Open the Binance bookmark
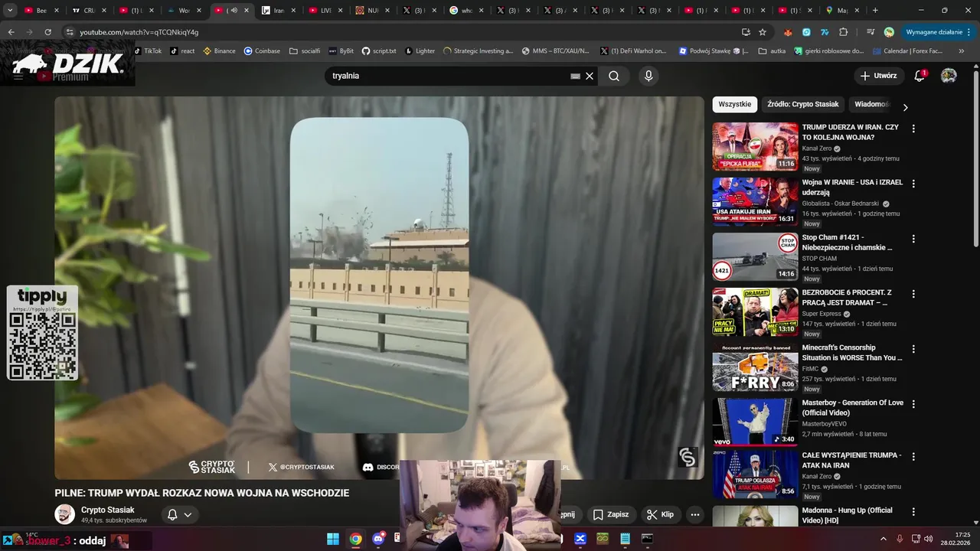 click(219, 51)
